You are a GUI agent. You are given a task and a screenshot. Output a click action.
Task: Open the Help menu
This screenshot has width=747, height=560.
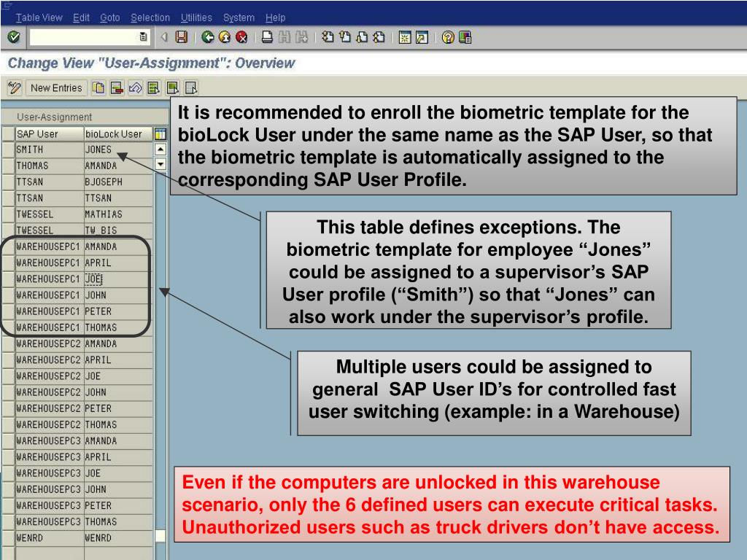[275, 17]
